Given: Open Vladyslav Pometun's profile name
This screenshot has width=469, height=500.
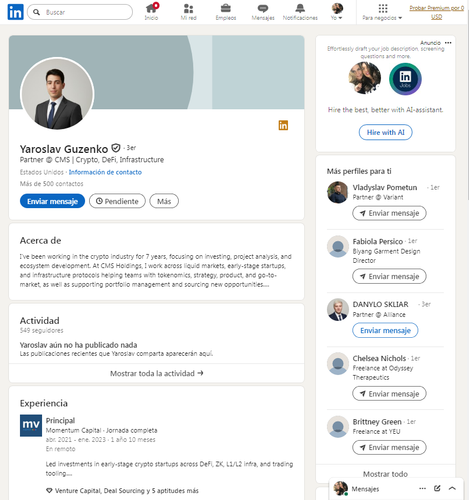Looking at the screenshot, I should pos(385,187).
